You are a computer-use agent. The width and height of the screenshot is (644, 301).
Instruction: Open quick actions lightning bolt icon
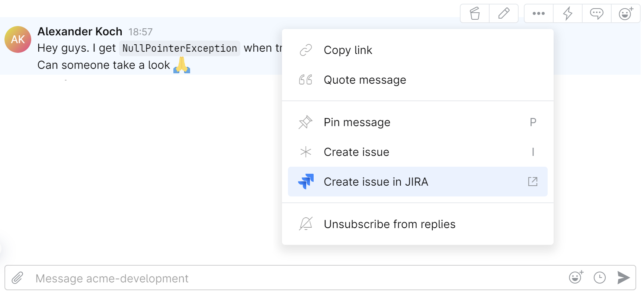(x=567, y=14)
